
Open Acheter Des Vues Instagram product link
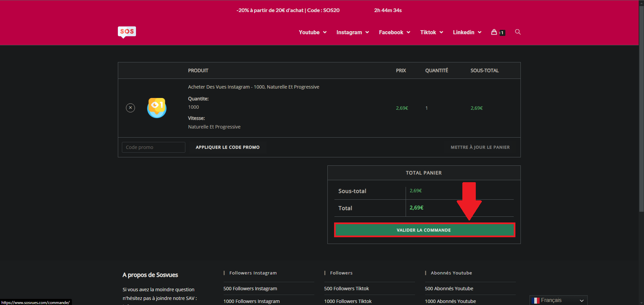(x=254, y=87)
